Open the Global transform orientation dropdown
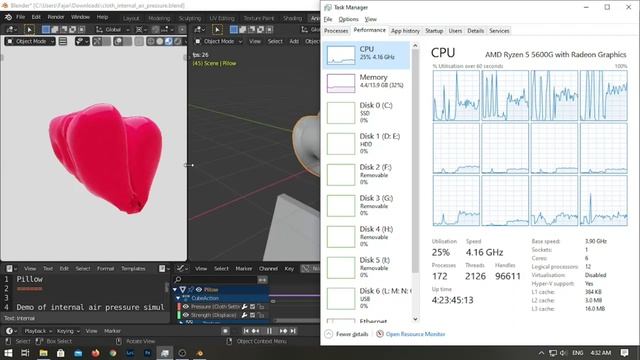 coord(113,29)
